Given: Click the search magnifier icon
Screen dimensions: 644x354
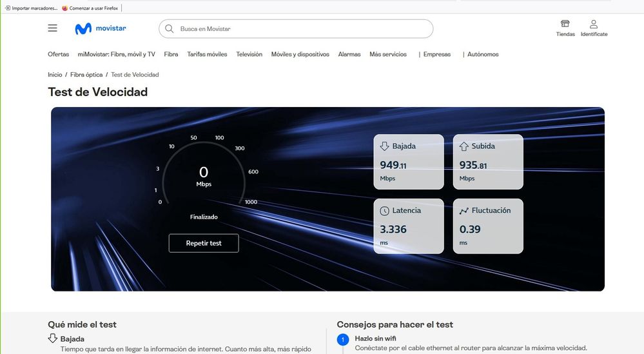Looking at the screenshot, I should click(170, 29).
